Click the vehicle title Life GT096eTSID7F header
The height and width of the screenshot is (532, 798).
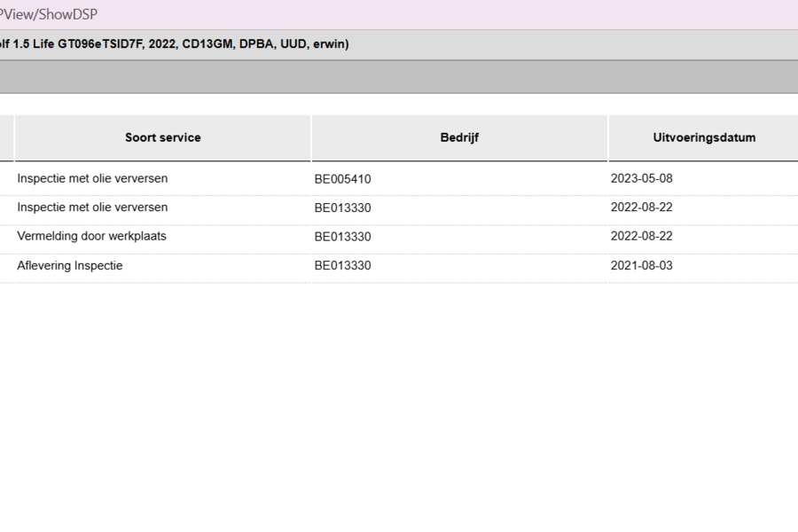[x=174, y=44]
